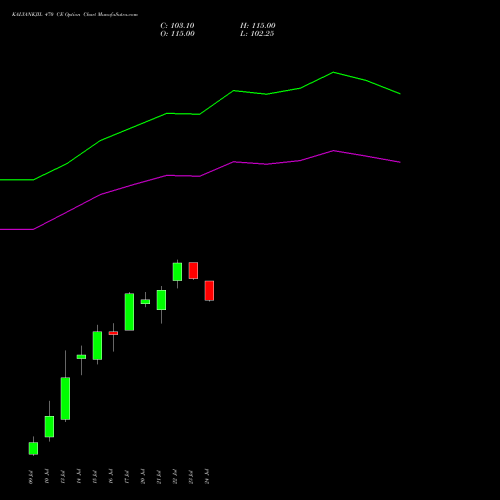Select the green upper band line
Screen dimensions: 500x500
[200, 114]
